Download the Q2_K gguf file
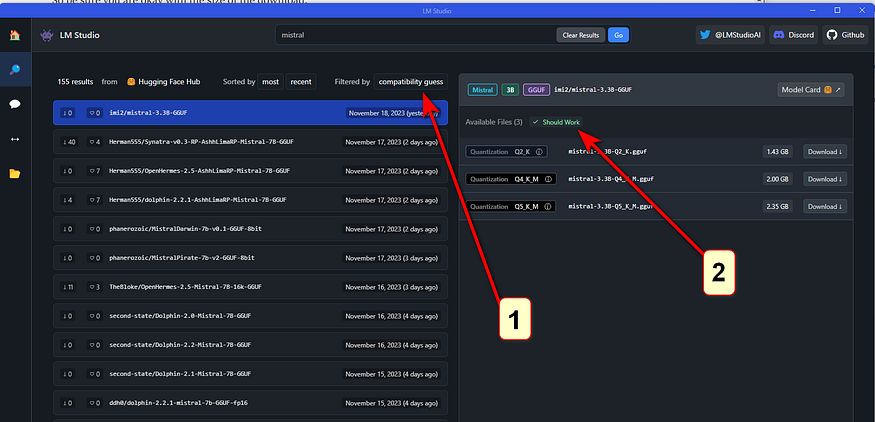This screenshot has width=875, height=422. [x=825, y=152]
